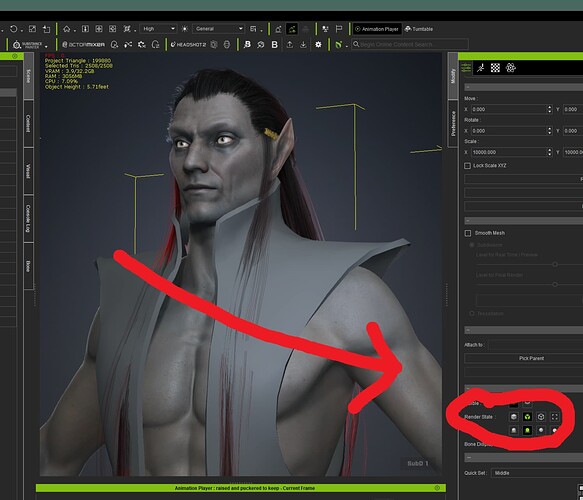Toggle the Animation Player button
583x500 pixels.
(x=377, y=29)
